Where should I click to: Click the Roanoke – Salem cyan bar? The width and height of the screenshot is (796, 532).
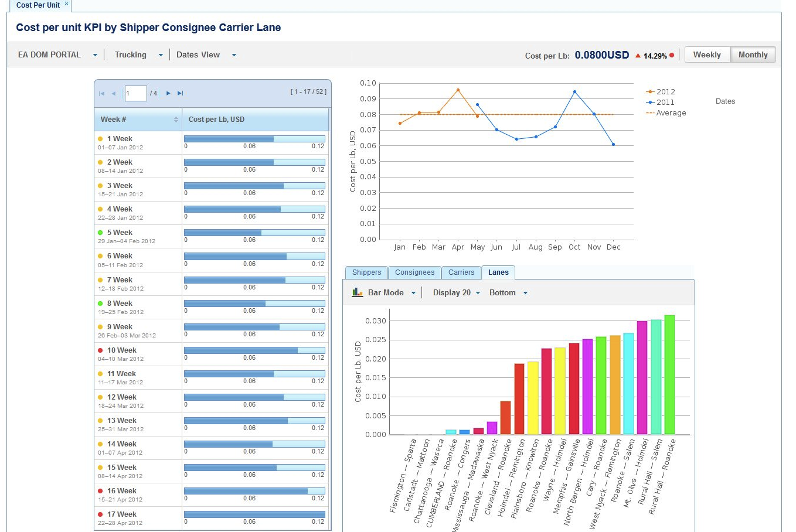[x=628, y=384]
